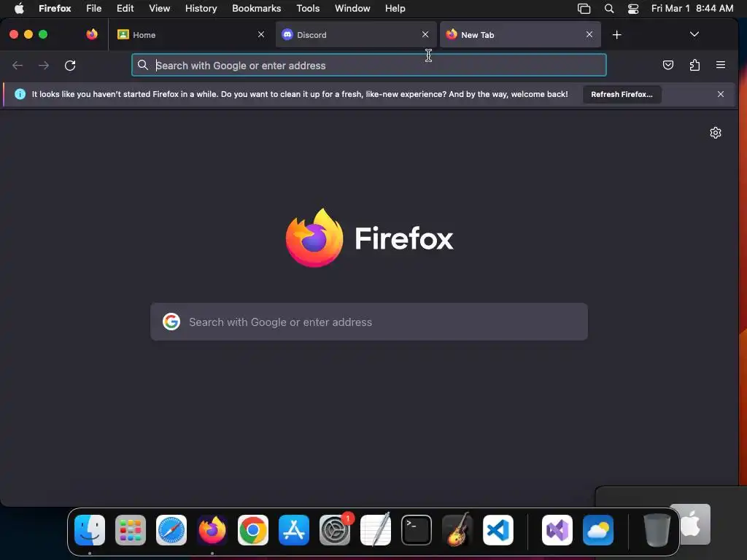Launch Google Chrome from the Dock
This screenshot has height=560, width=747.
253,529
